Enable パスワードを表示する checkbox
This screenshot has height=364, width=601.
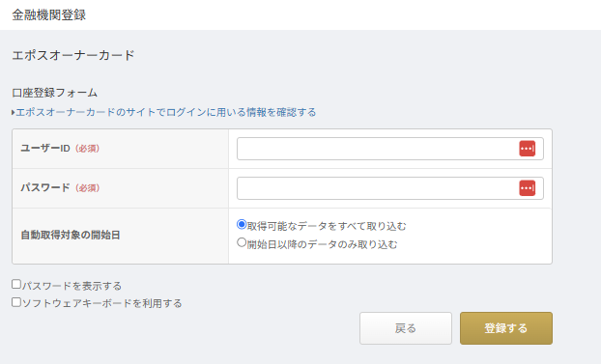point(16,284)
